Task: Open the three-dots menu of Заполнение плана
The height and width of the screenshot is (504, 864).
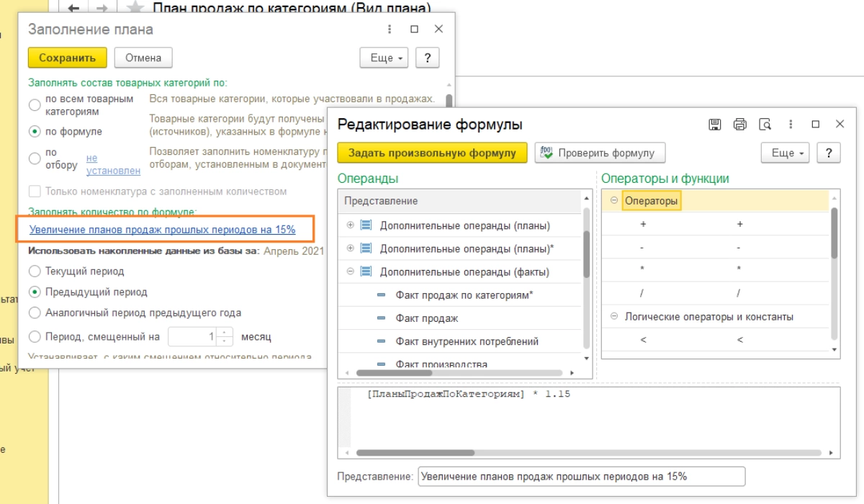Action: click(390, 30)
